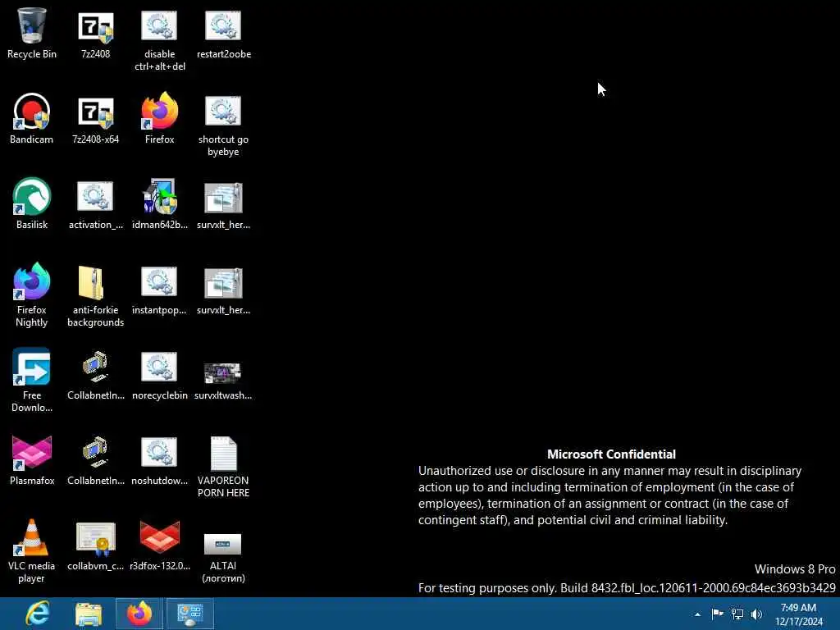Viewport: 840px width, 630px height.
Task: Switch to Firefox window in taskbar
Action: point(139,614)
